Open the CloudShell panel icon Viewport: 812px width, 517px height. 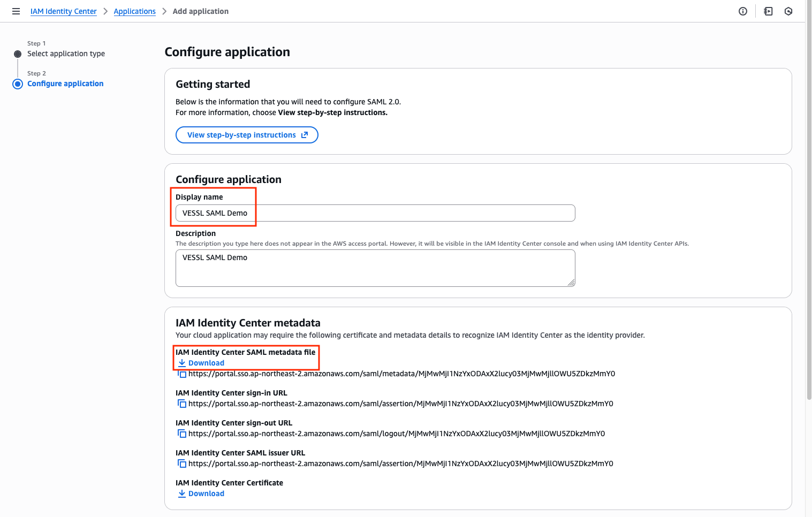point(768,11)
